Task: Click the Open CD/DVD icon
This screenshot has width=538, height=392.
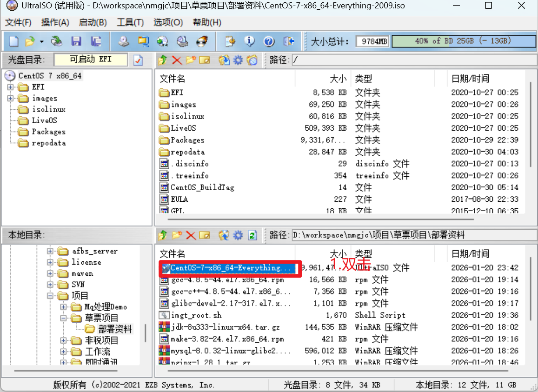Action: [x=57, y=41]
